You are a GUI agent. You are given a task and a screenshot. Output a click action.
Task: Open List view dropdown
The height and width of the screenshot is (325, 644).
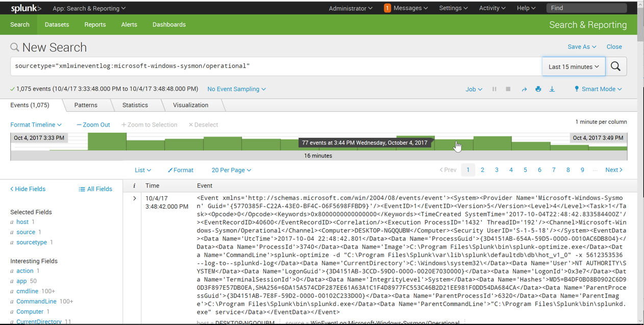(143, 170)
